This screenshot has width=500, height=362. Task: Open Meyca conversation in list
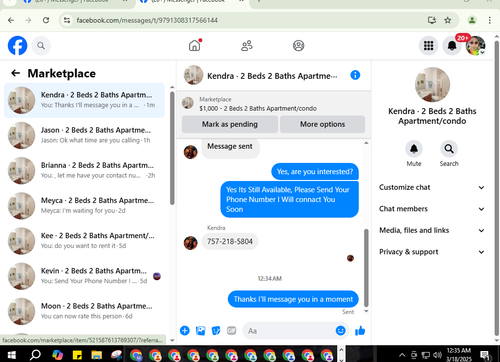(84, 205)
